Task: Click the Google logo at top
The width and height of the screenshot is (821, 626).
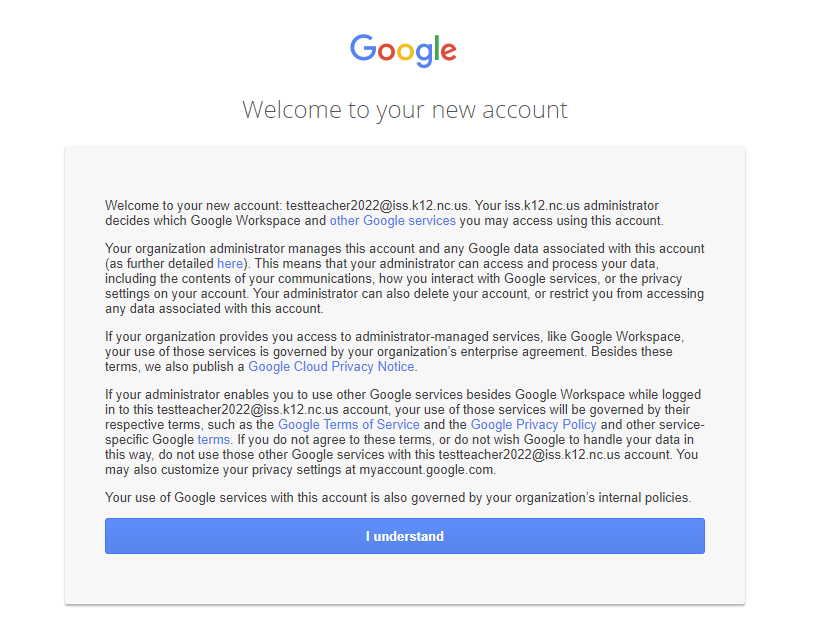Action: [x=403, y=50]
